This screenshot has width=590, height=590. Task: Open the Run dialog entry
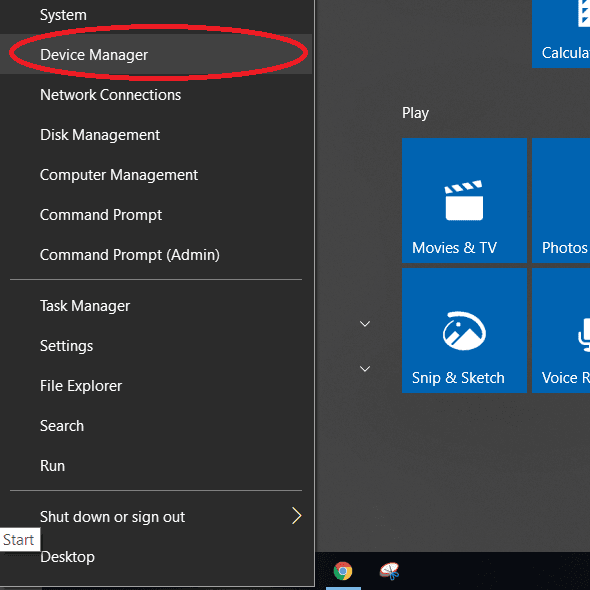[156, 466]
